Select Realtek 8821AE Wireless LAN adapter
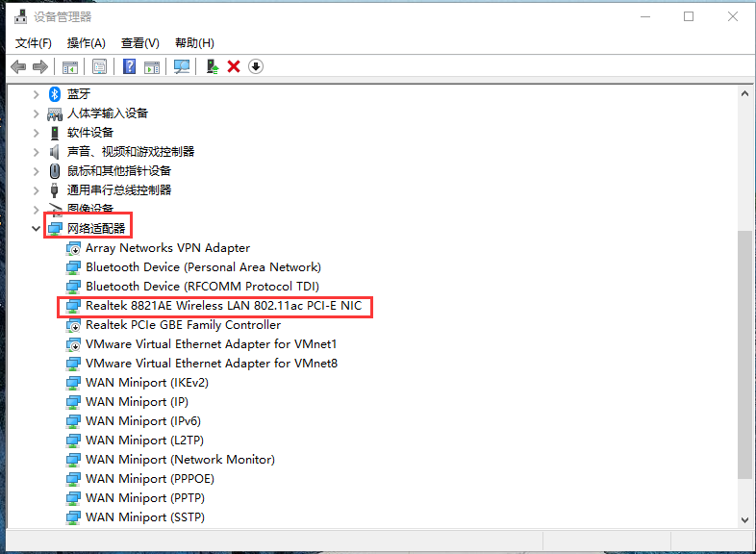The width and height of the screenshot is (756, 554). 223,306
